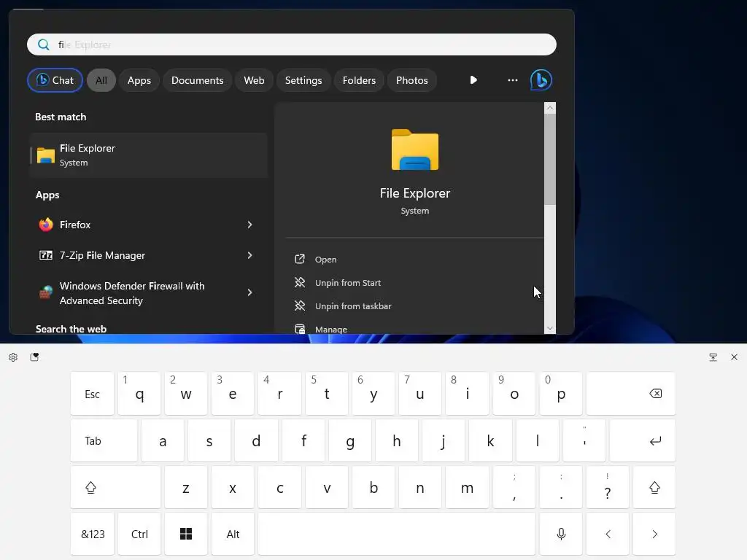Click the File Explorer best match icon
The height and width of the screenshot is (560, 747).
click(46, 155)
